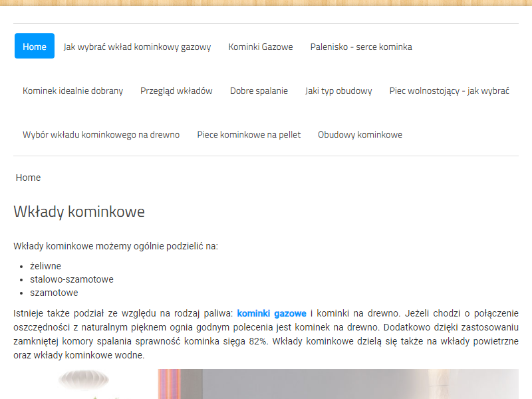The width and height of the screenshot is (532, 399).
Task: Open Przegląd wkładów menu item
Action: coord(176,91)
